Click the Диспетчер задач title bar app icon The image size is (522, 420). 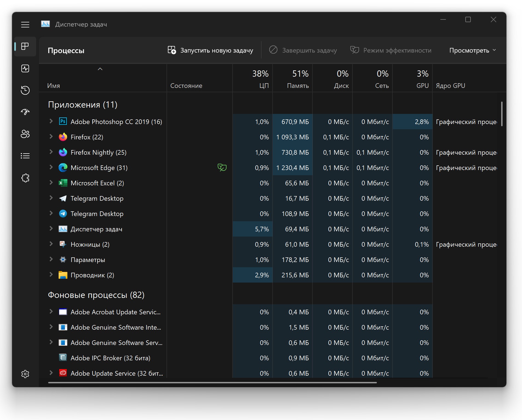point(45,24)
